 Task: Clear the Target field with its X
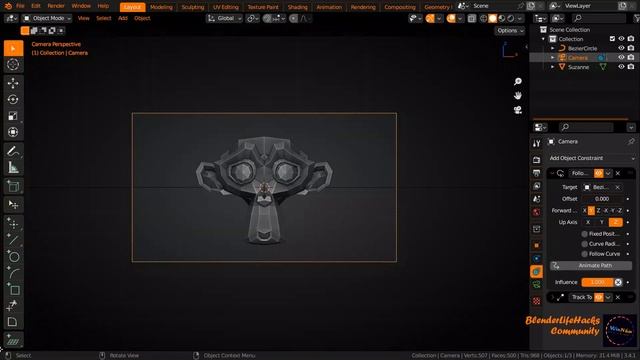click(618, 187)
